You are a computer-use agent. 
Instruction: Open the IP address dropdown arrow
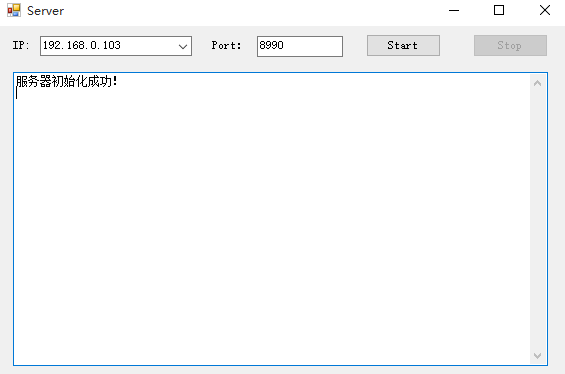tap(183, 46)
